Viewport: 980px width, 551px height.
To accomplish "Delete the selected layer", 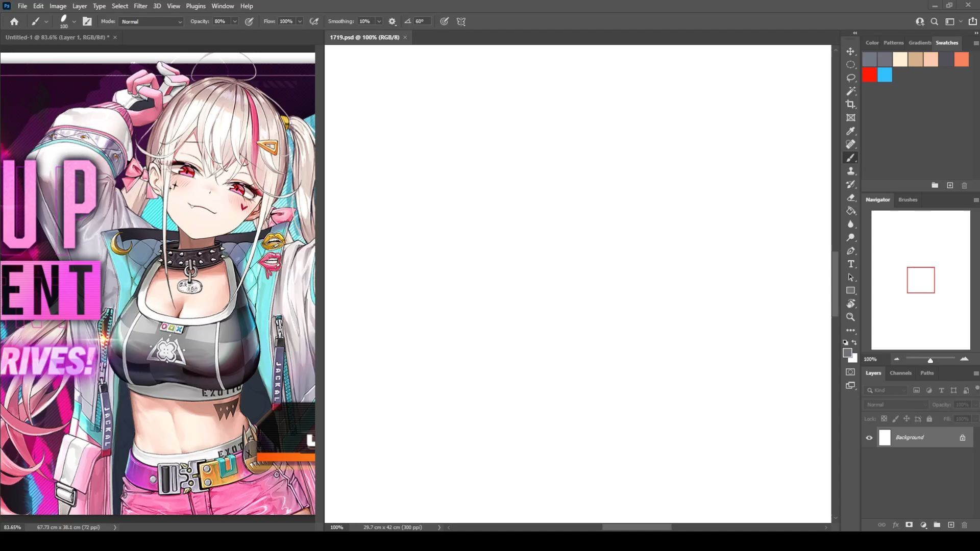I will point(964,525).
